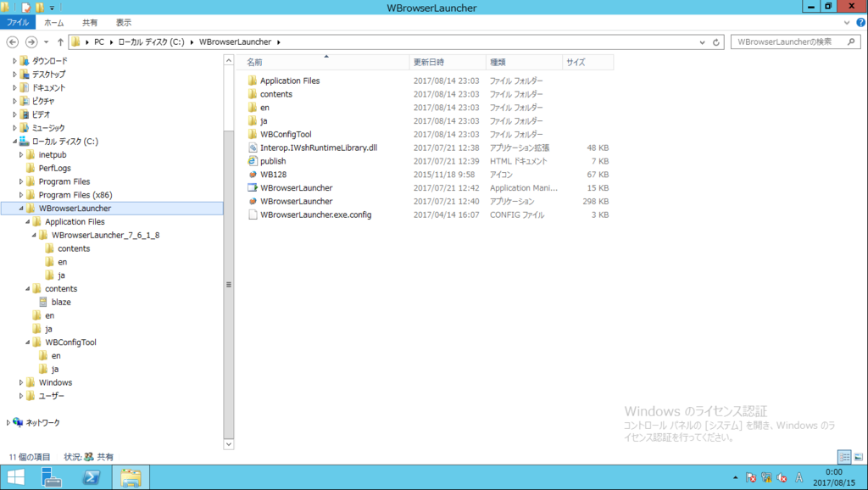The width and height of the screenshot is (868, 490).
Task: Go forward with the forward arrow button
Action: 31,42
